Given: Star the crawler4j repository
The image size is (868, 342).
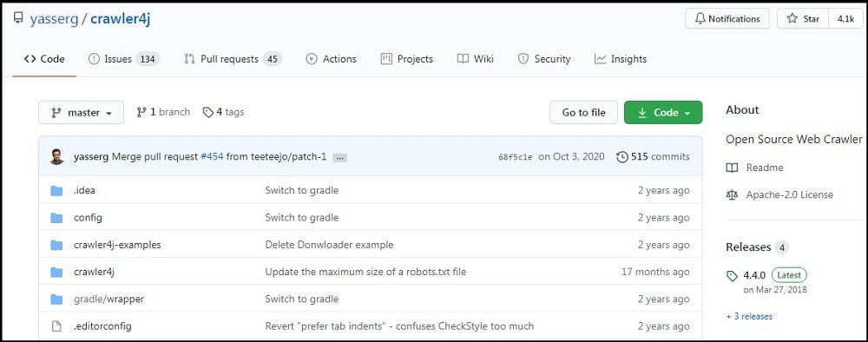Looking at the screenshot, I should point(803,19).
